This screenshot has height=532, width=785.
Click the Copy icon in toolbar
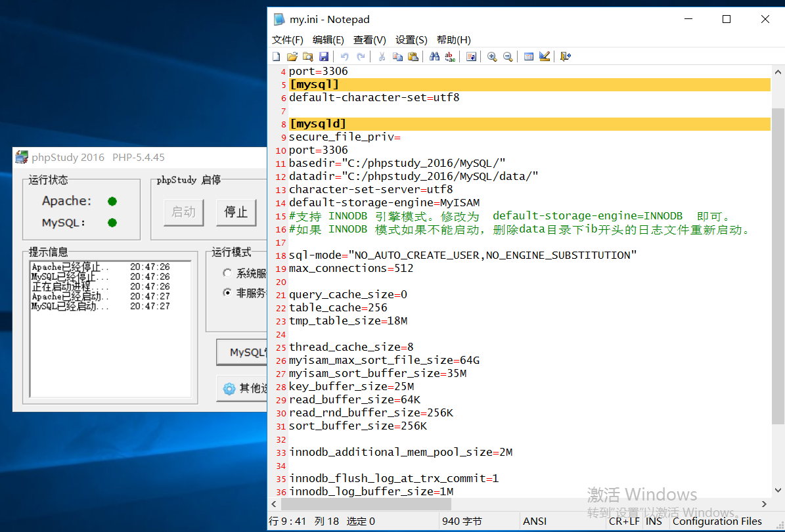(397, 56)
